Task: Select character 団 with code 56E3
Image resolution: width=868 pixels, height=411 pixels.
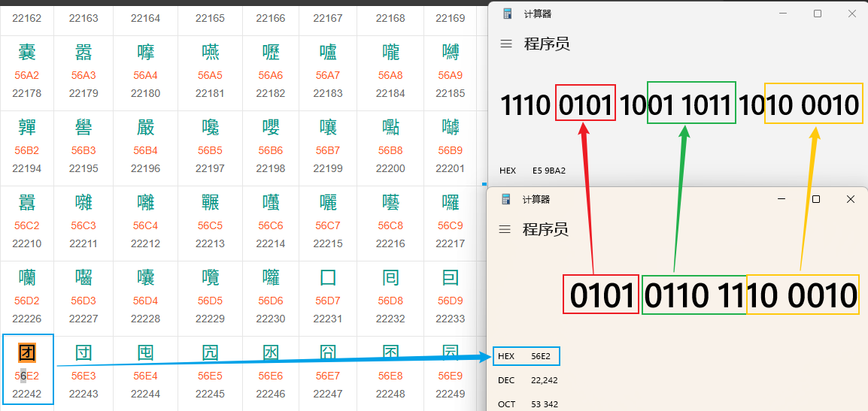Action: pyautogui.click(x=83, y=352)
